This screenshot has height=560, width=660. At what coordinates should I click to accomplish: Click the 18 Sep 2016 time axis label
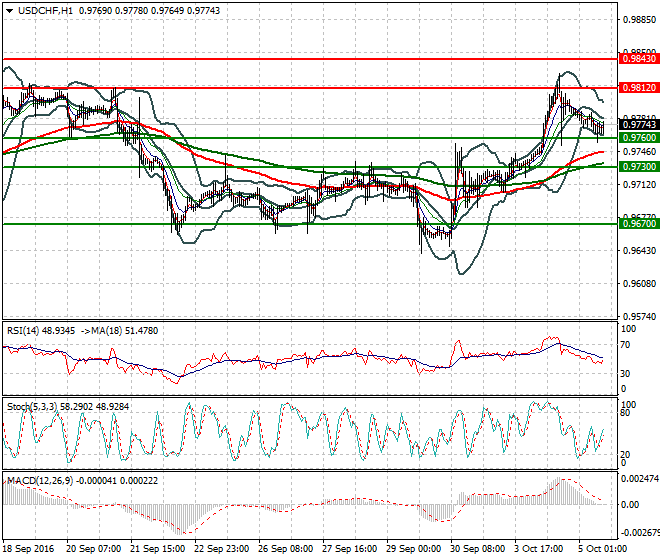pos(29,549)
